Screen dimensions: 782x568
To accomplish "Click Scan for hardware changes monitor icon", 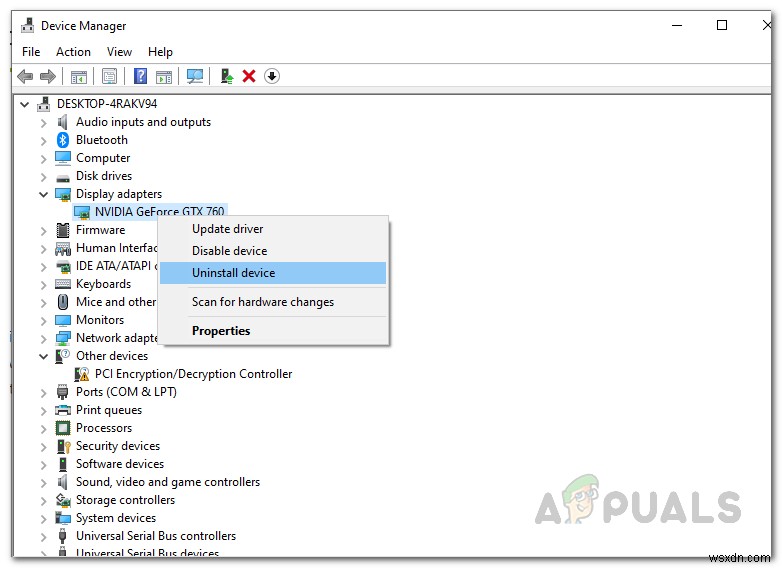I will point(195,76).
